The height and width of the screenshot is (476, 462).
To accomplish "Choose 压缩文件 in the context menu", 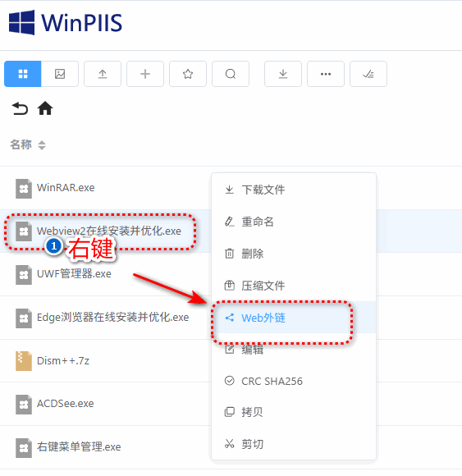I will pyautogui.click(x=294, y=286).
